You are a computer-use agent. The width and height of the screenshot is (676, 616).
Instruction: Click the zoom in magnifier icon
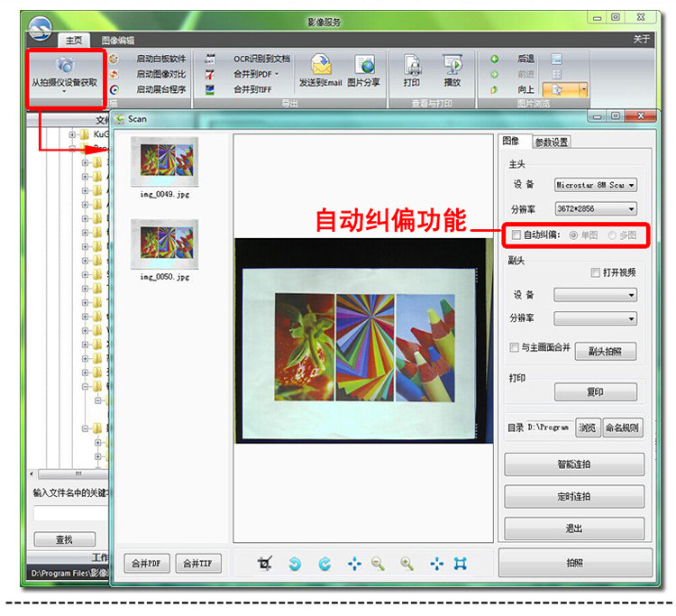(x=407, y=564)
